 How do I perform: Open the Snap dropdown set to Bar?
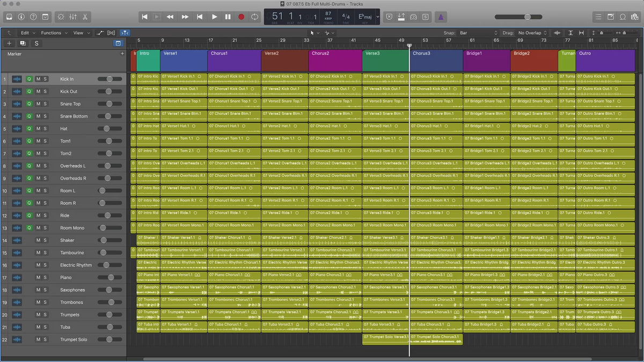pyautogui.click(x=479, y=33)
